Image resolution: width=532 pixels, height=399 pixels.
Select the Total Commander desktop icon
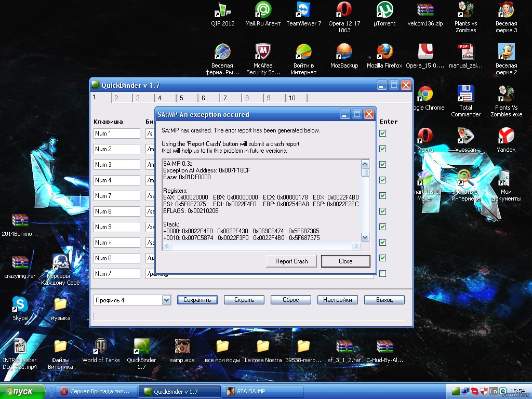(465, 101)
